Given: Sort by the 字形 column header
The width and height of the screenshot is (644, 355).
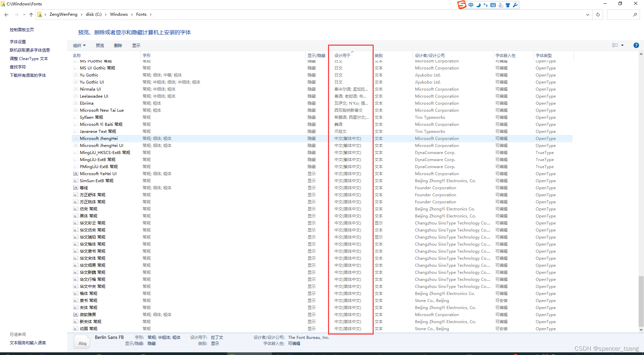Looking at the screenshot, I should [223, 55].
